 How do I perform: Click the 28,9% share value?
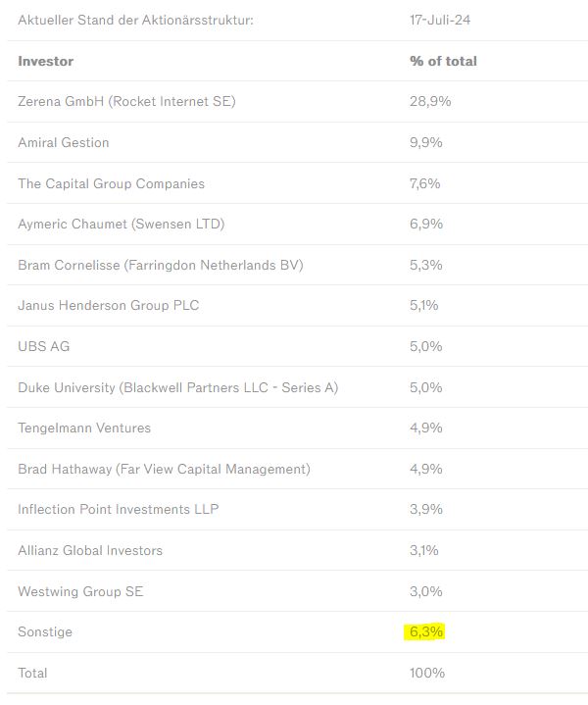(430, 102)
